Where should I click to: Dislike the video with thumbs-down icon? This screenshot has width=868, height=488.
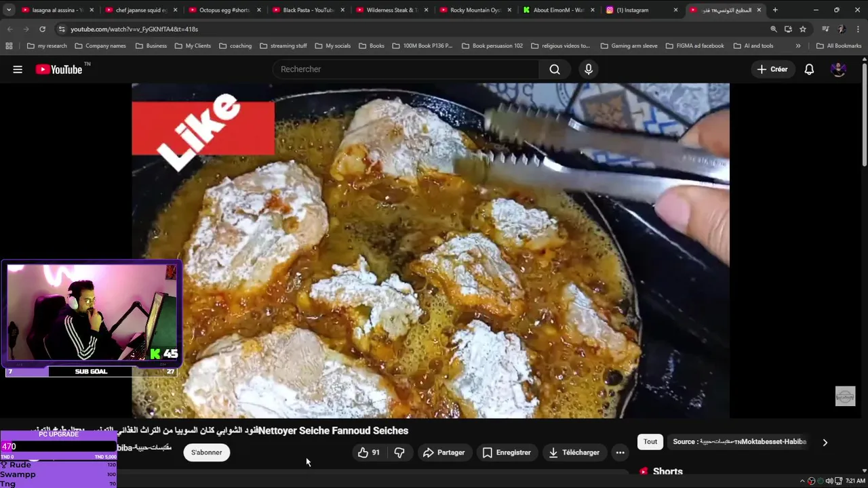click(399, 453)
